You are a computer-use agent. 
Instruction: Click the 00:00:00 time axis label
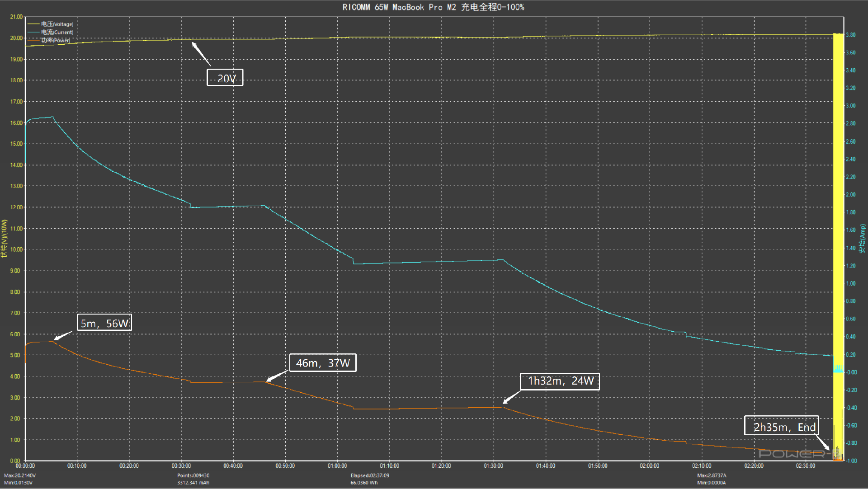coord(25,466)
